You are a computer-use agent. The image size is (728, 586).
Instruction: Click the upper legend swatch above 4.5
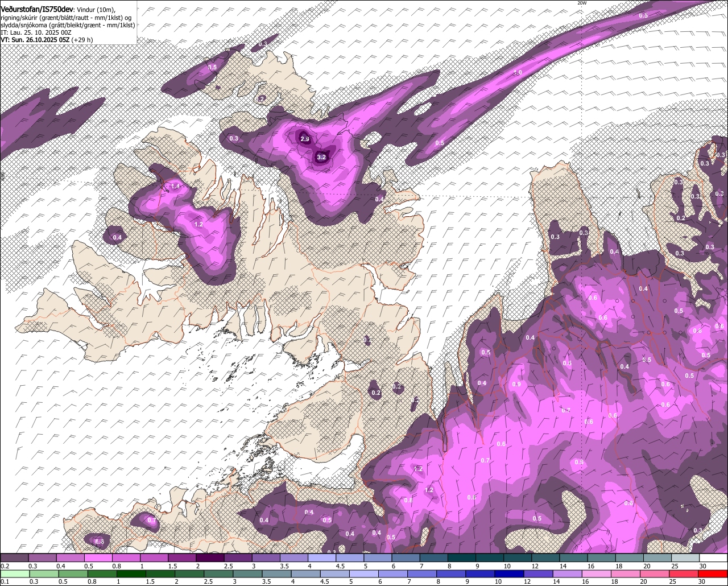[x=350, y=558]
